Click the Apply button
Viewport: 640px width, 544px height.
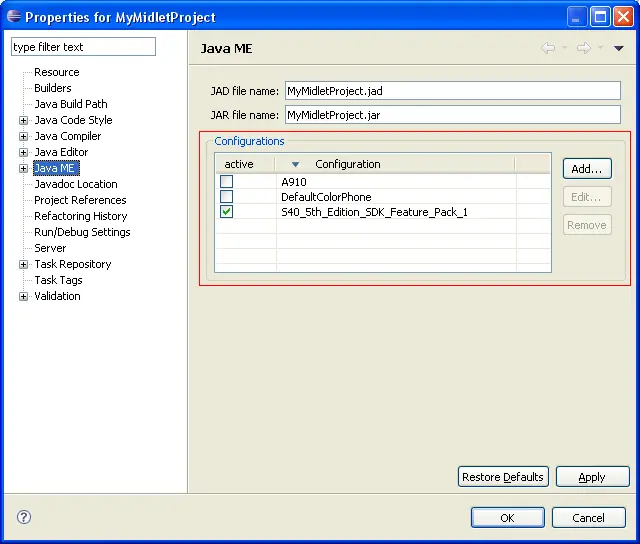[592, 477]
